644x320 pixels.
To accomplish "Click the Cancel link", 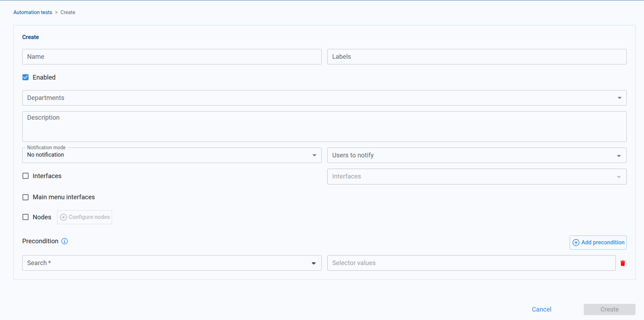I will pos(541,309).
